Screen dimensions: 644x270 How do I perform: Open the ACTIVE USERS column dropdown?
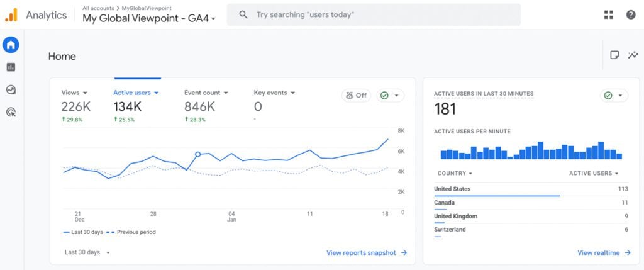(594, 174)
